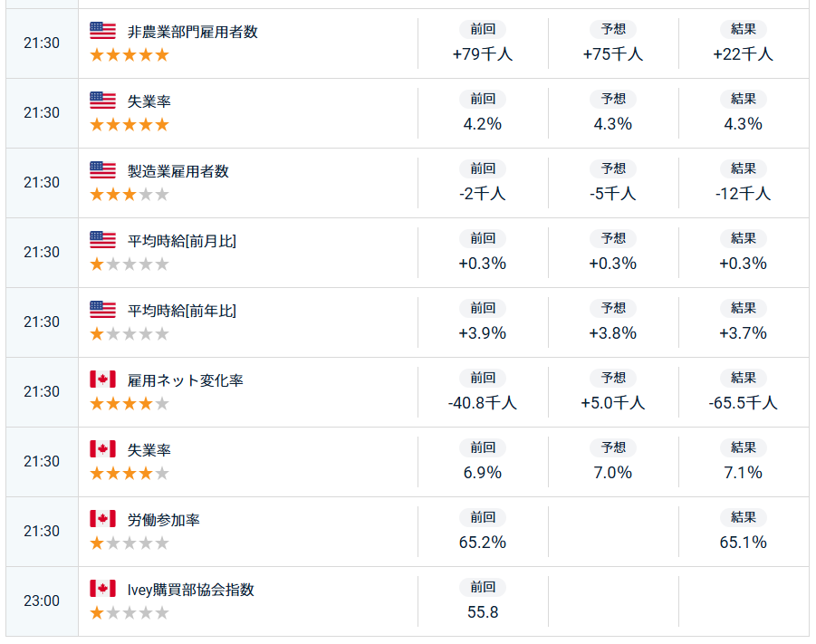The image size is (816, 644).
Task: Click the US flag beside 平均時給[前月比]
Action: point(102,240)
